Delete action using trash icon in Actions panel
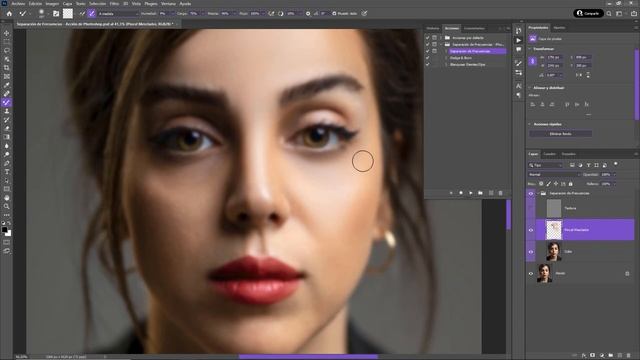The image size is (640, 360). (500, 193)
